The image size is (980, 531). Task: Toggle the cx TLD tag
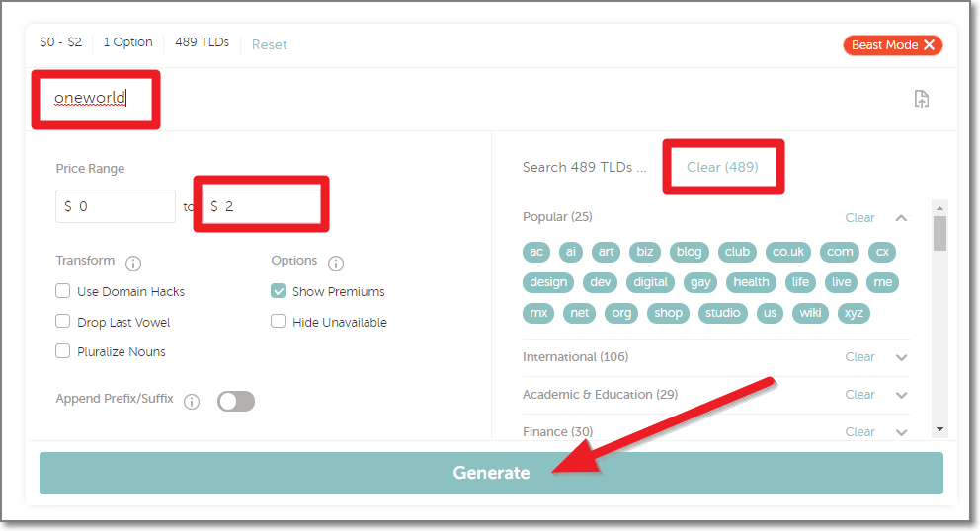coord(882,252)
